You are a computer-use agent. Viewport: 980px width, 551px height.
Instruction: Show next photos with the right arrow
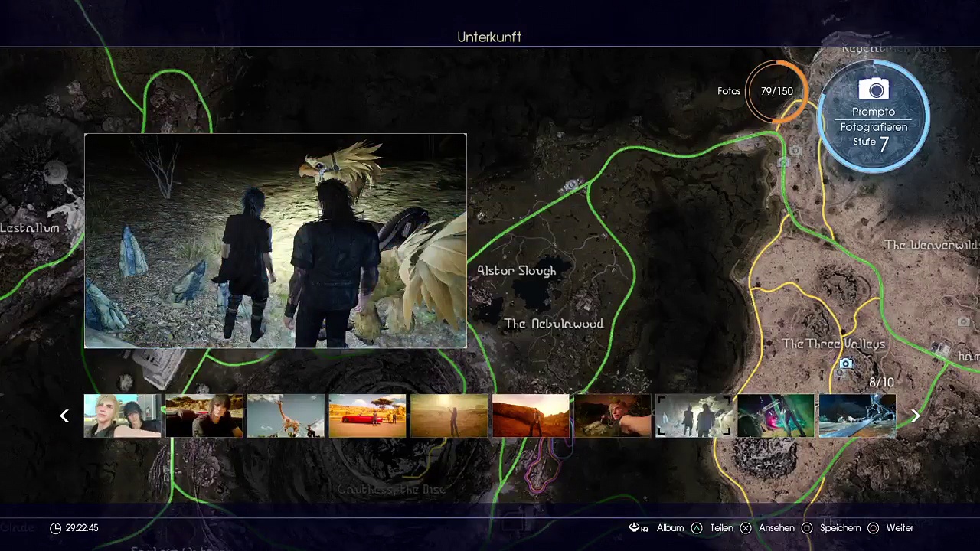coord(915,416)
